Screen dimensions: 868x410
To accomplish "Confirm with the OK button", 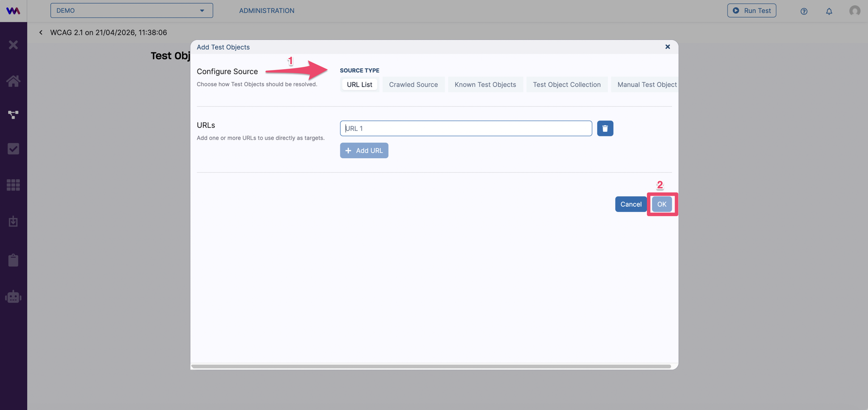I will pyautogui.click(x=661, y=204).
